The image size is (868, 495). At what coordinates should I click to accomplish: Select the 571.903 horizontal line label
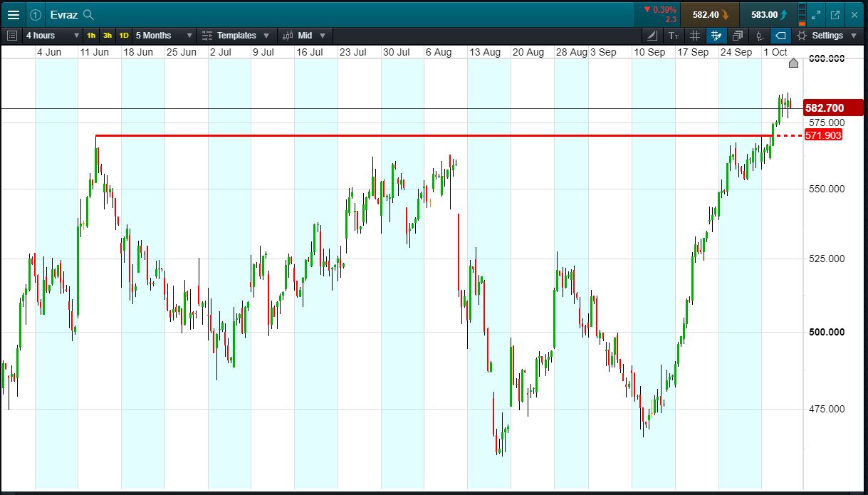(823, 135)
